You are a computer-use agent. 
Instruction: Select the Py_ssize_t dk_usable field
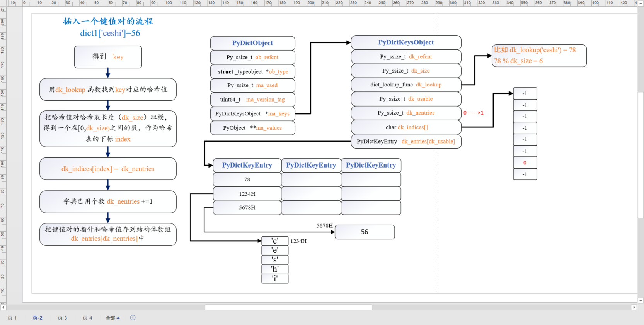406,99
